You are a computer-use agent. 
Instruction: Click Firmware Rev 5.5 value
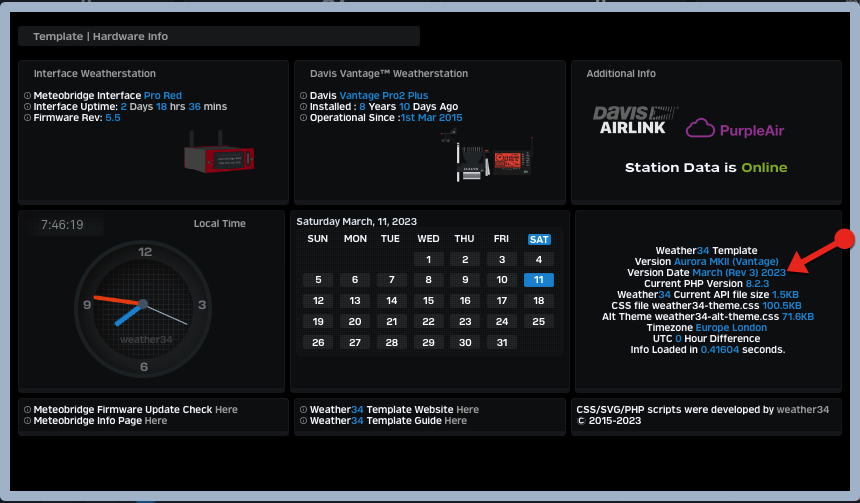[x=112, y=117]
